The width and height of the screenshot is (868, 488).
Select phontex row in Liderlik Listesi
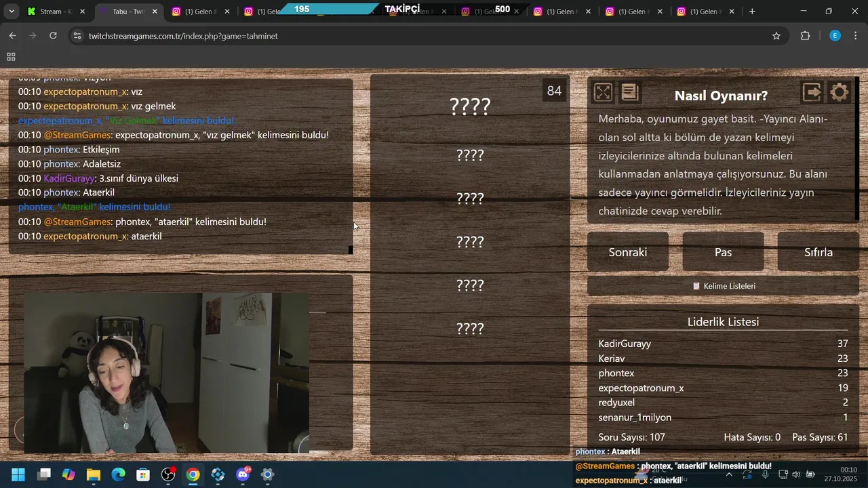pos(723,373)
